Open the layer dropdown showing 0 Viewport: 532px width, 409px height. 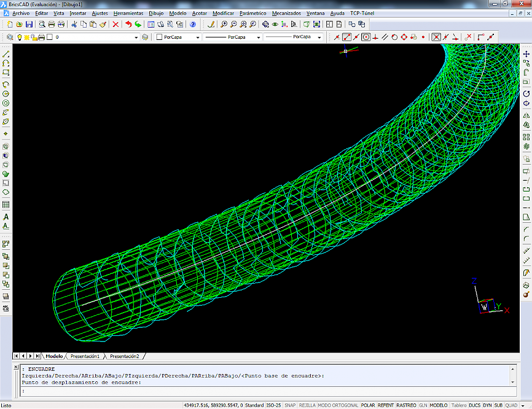[136, 37]
